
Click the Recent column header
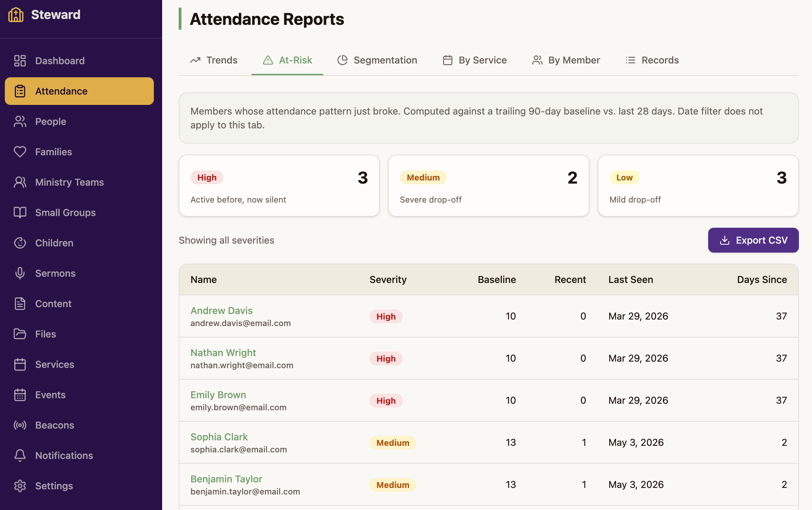click(x=570, y=279)
